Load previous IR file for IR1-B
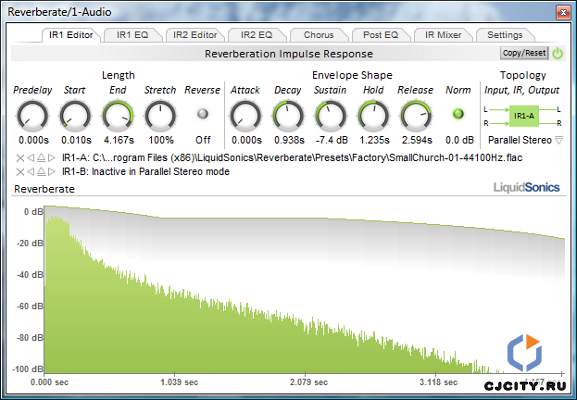The height and width of the screenshot is (400, 577). click(31, 172)
